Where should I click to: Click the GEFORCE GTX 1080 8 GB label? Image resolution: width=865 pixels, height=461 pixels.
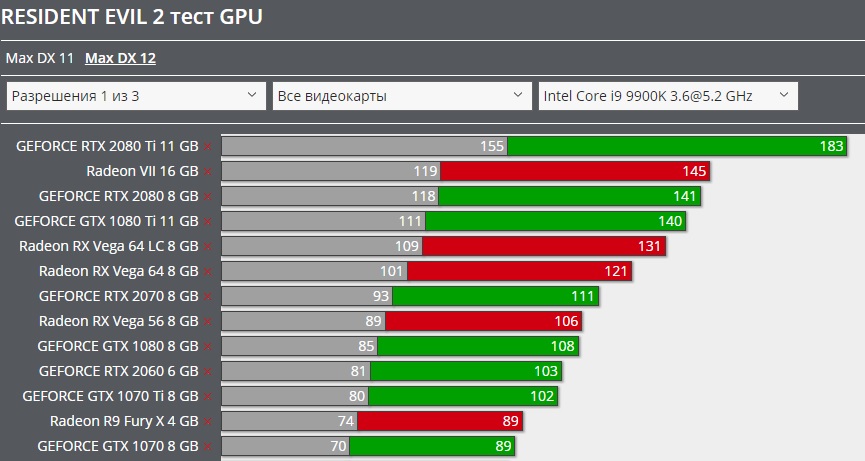(118, 346)
